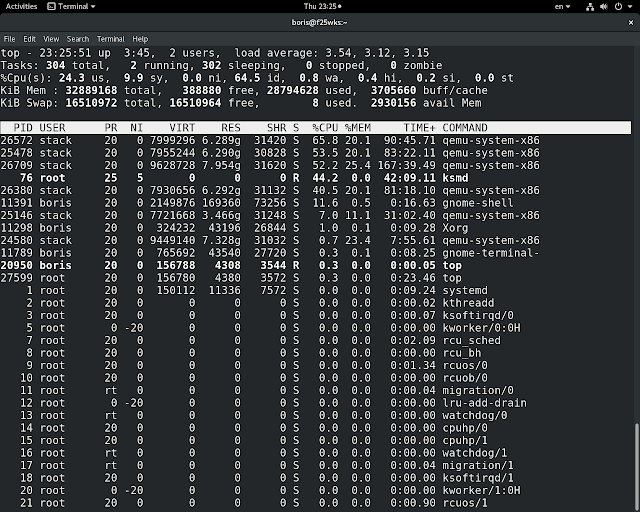640x512 pixels.
Task: Click Activities in the top bar
Action: point(21,6)
